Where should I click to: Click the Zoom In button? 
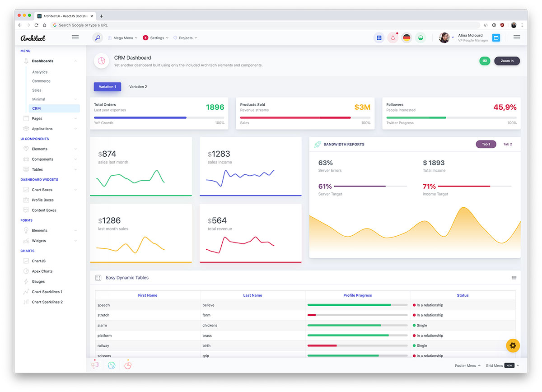(507, 61)
